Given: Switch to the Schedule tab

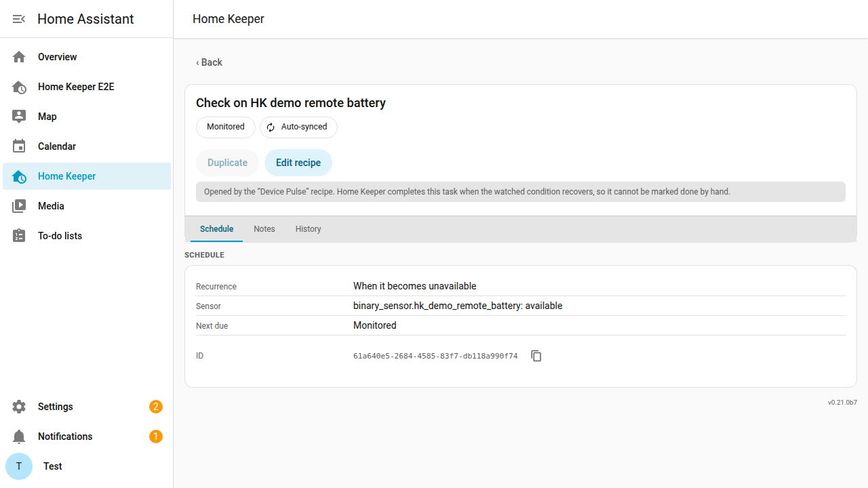Looking at the screenshot, I should pos(217,229).
